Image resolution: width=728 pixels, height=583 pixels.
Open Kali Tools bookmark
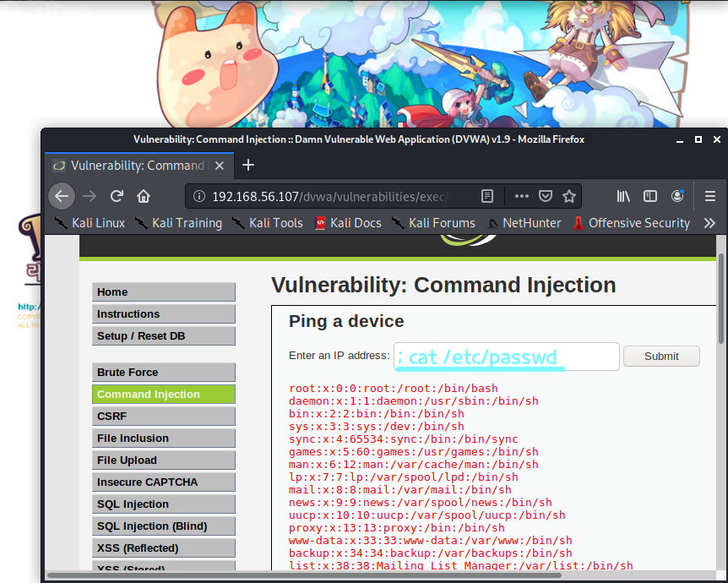[268, 223]
